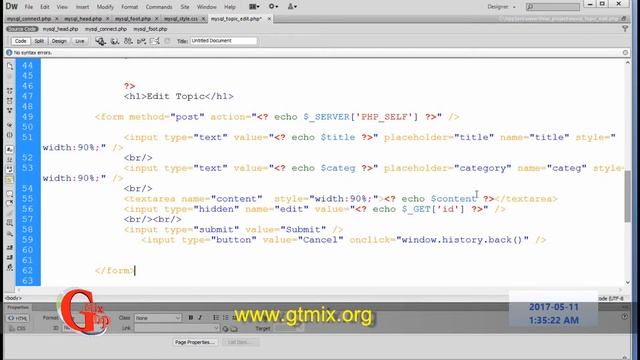Click the document Title input field
The image size is (640, 360).
[x=223, y=41]
